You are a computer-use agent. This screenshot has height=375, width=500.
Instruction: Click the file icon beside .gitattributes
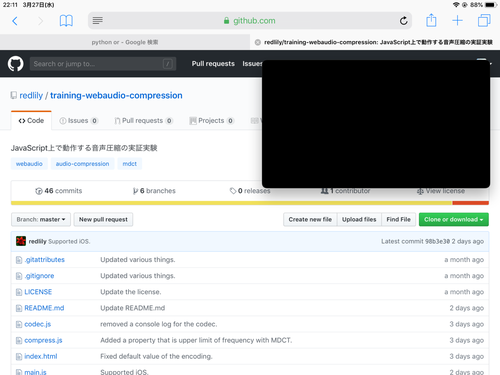pyautogui.click(x=19, y=260)
